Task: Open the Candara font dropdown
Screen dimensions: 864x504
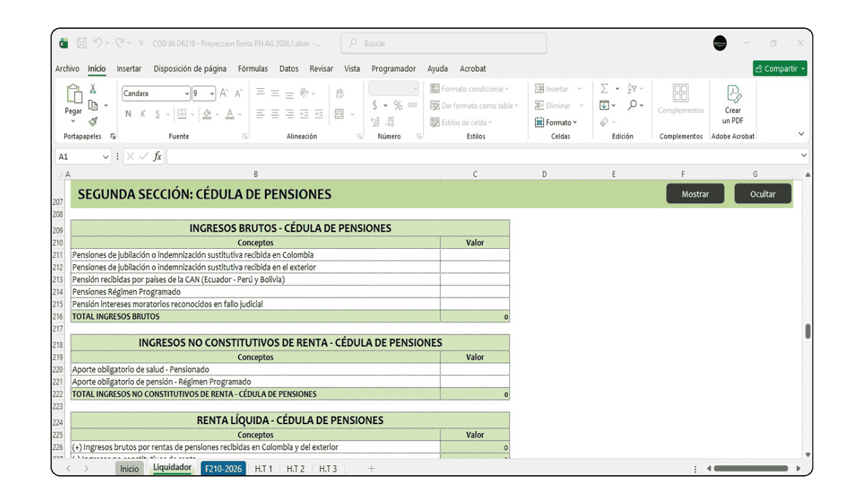Action: [x=186, y=93]
